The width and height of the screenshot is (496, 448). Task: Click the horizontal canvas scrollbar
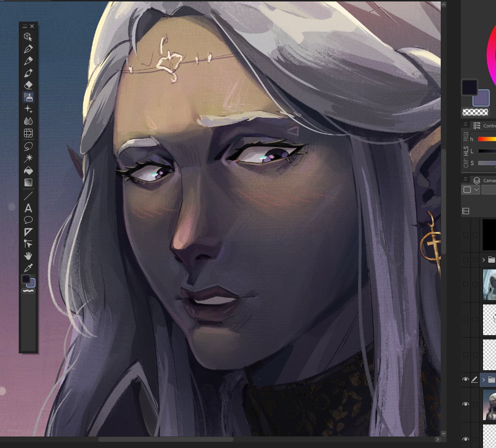pyautogui.click(x=166, y=439)
